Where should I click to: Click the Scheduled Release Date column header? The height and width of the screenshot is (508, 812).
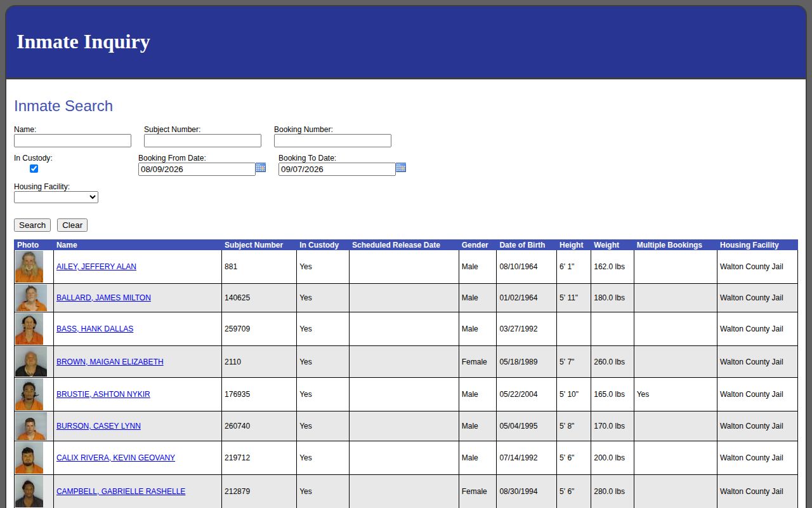pyautogui.click(x=396, y=245)
